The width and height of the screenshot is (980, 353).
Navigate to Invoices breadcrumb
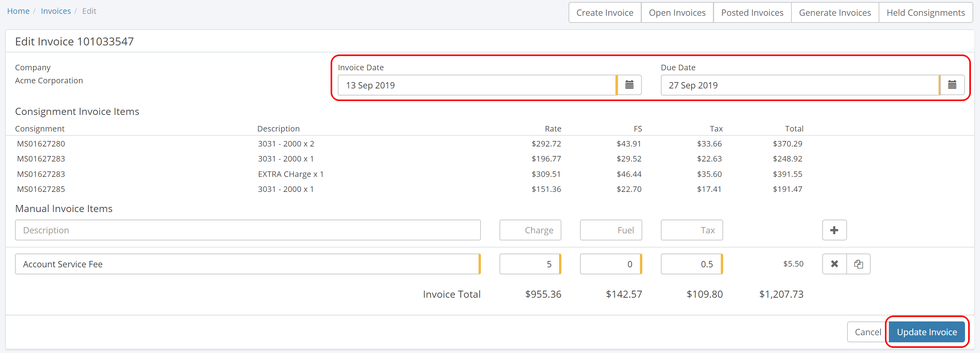point(56,11)
